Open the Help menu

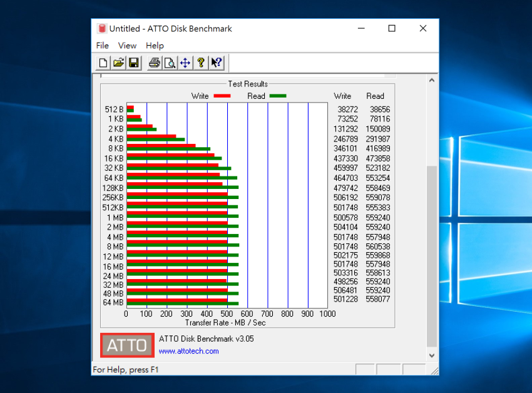click(x=154, y=45)
